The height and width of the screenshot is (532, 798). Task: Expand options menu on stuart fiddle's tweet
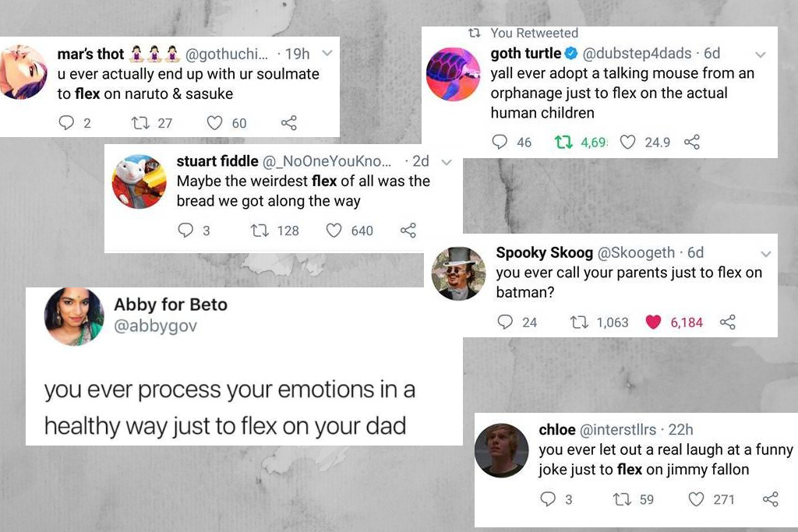[x=445, y=162]
